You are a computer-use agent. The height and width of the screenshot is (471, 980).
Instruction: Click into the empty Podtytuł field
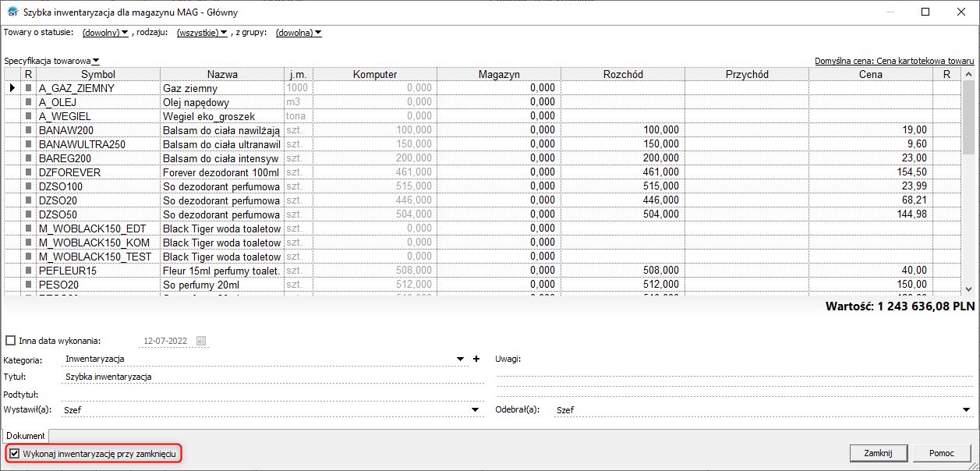click(274, 394)
